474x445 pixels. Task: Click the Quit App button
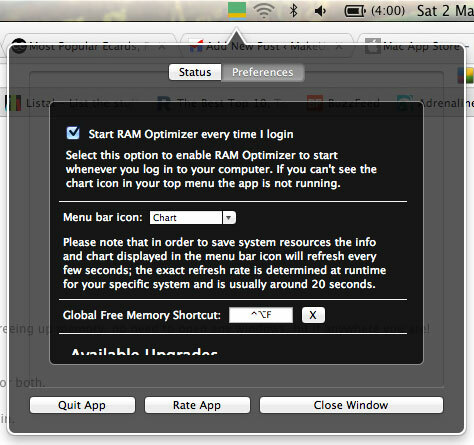point(82,405)
